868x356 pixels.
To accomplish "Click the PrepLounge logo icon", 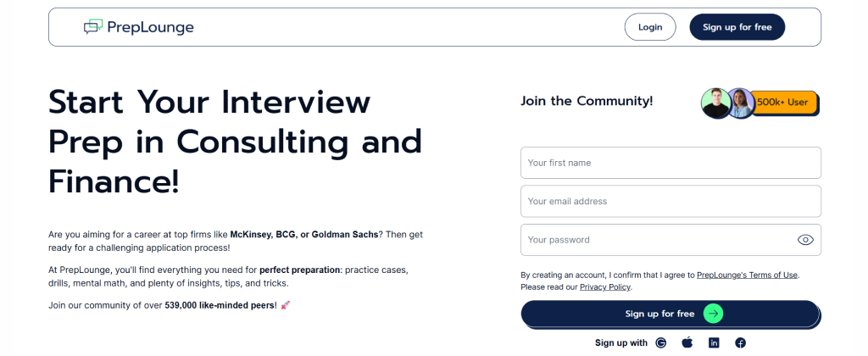I will 93,27.
